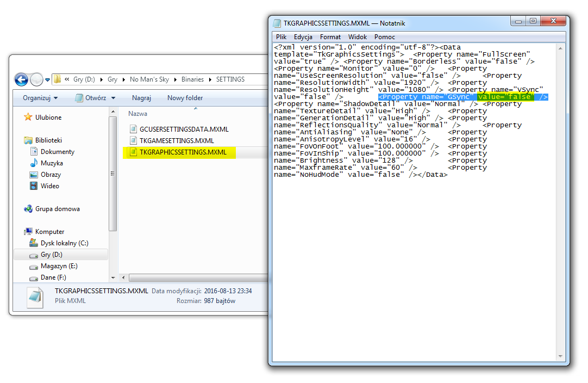Click the Nagraj toolbar button
The image size is (588, 383).
coord(141,98)
